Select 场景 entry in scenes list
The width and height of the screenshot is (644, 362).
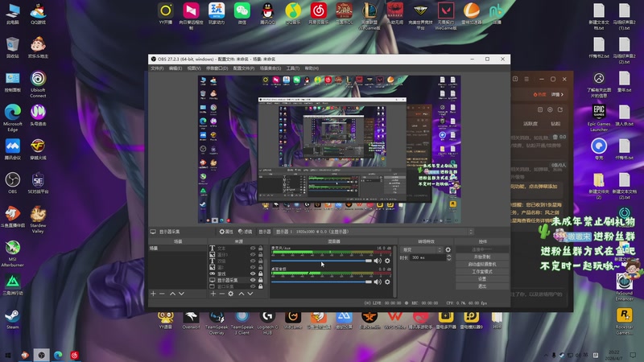pyautogui.click(x=177, y=249)
